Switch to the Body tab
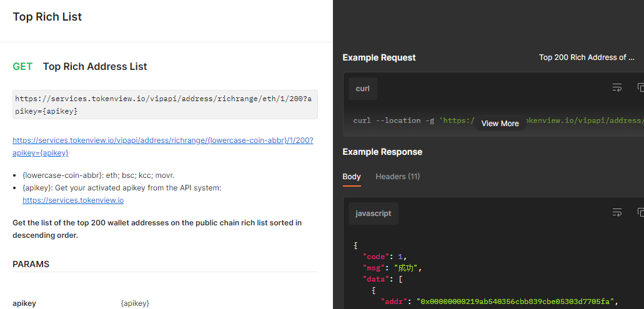 pos(352,177)
